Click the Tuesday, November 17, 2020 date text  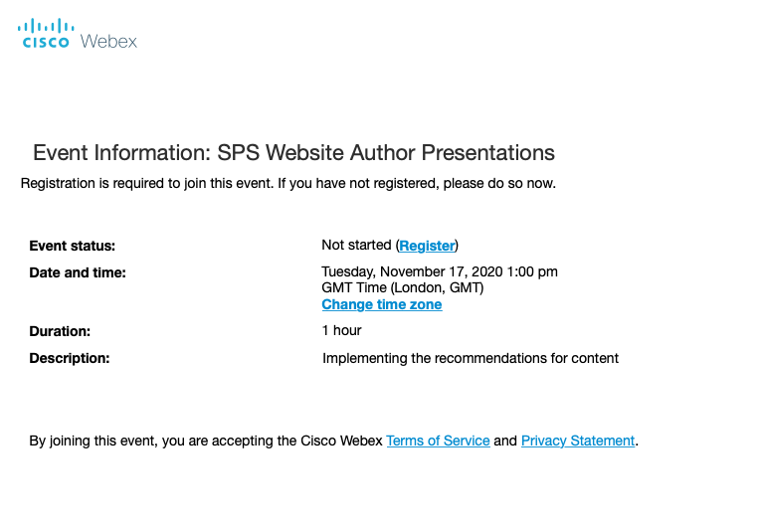(412, 271)
